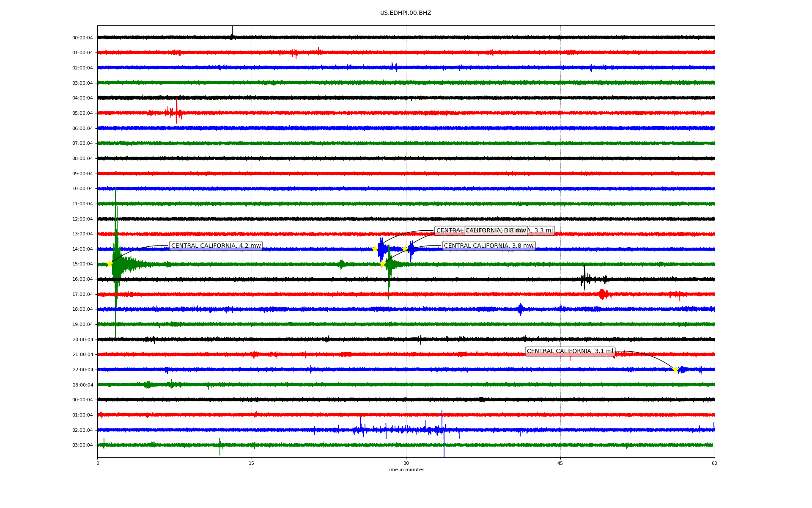812x508 pixels.
Task: Click the yellow star for the 3.1 ml event
Action: tap(675, 369)
